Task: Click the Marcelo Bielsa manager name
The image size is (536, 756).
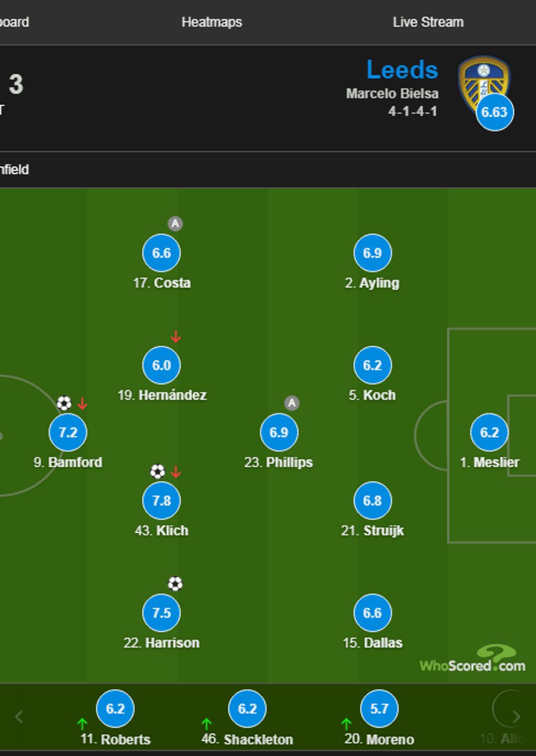Action: 392,94
